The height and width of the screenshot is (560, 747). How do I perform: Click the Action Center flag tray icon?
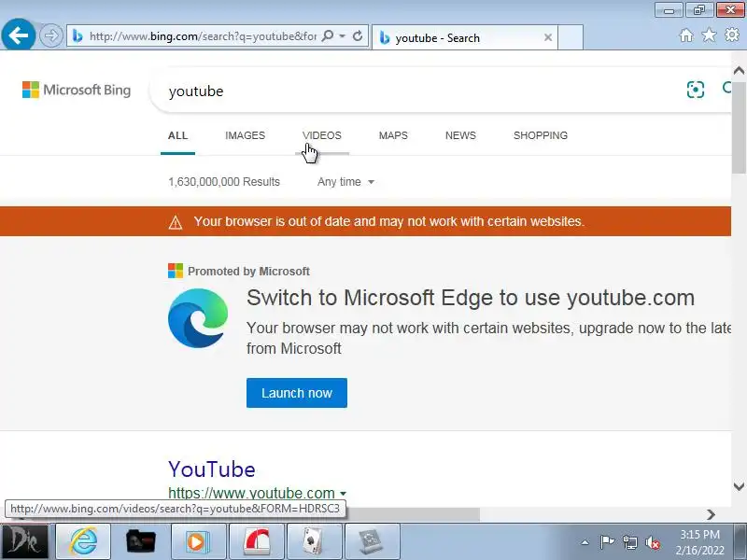pyautogui.click(x=606, y=542)
